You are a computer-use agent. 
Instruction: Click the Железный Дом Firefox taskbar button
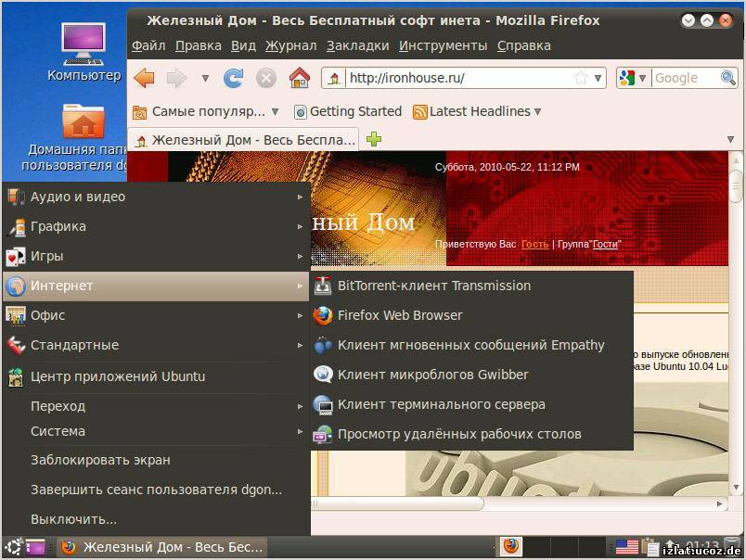pos(162,547)
